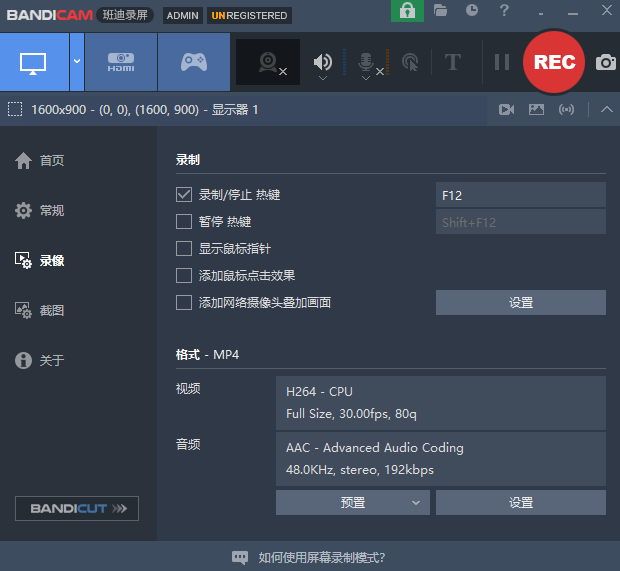Image resolution: width=620 pixels, height=571 pixels.
Task: Expand microphone settings dropdown chevron
Action: click(x=366, y=78)
